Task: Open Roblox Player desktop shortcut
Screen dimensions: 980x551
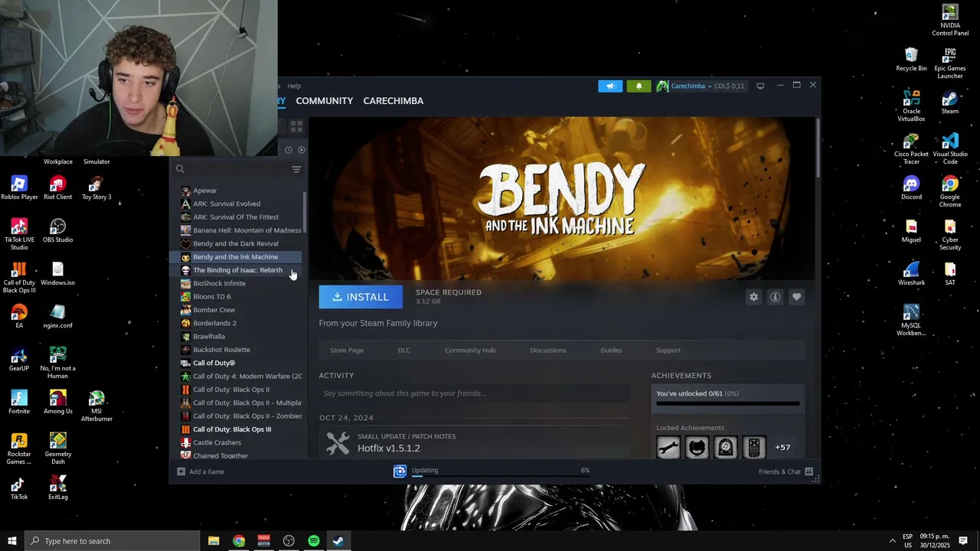Action: (19, 187)
